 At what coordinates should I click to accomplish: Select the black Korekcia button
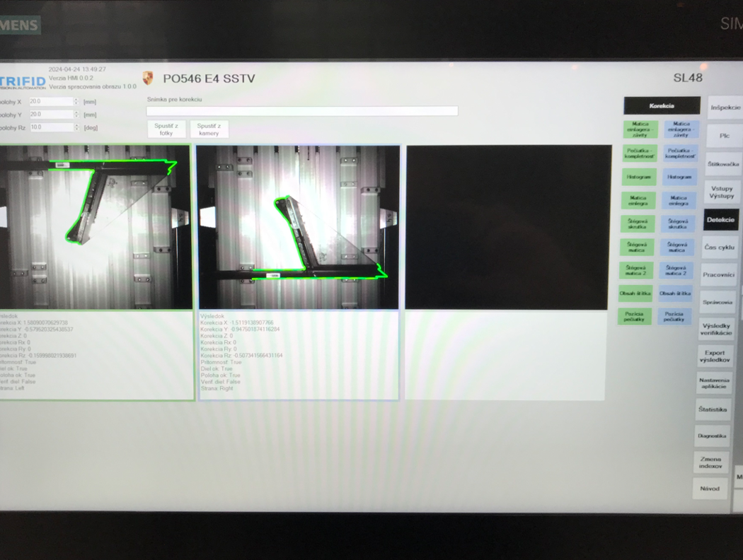[662, 106]
